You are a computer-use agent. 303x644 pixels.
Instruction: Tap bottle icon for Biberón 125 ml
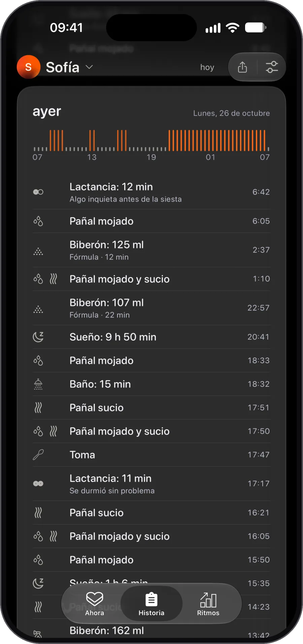click(x=38, y=250)
